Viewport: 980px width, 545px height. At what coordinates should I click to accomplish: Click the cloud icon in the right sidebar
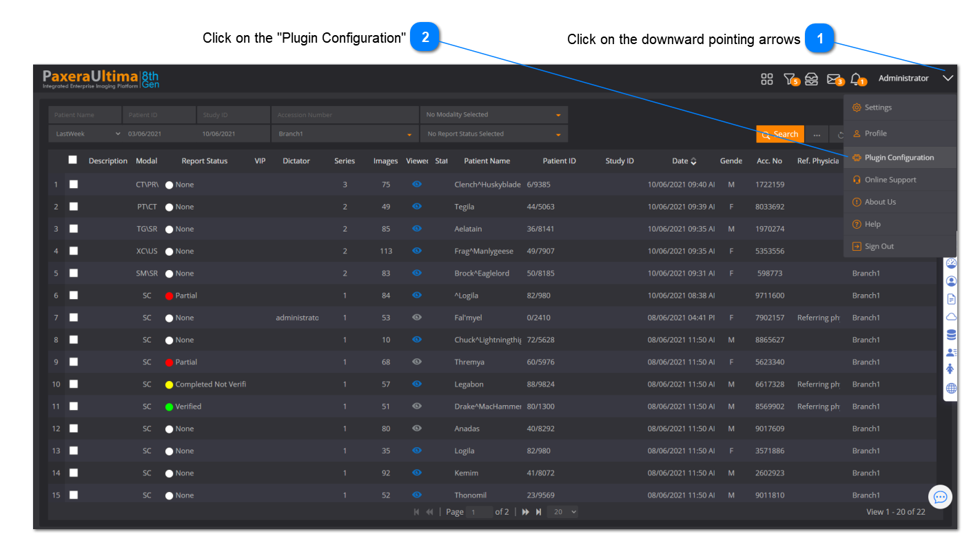[x=952, y=317]
